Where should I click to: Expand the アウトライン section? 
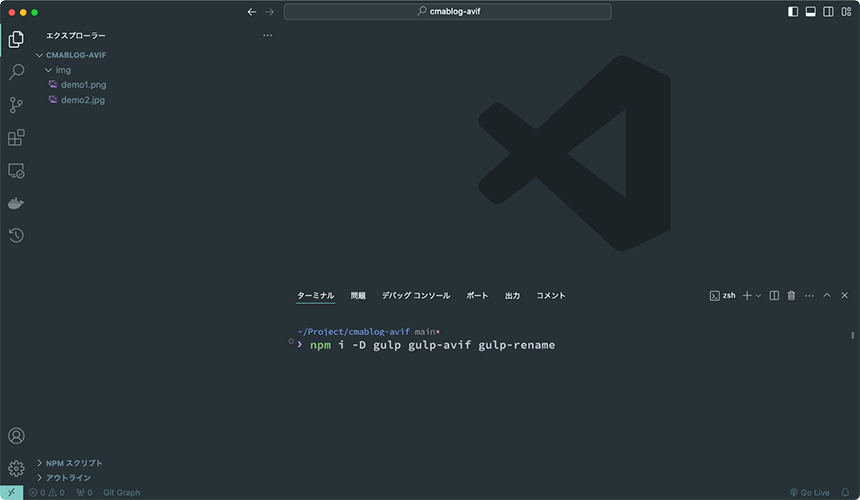(x=68, y=478)
